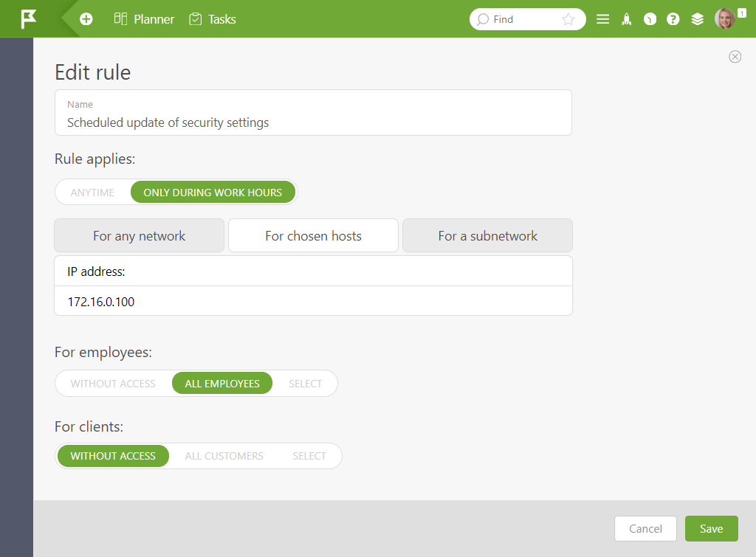Click the Save button
This screenshot has height=557, width=756.
click(x=712, y=528)
